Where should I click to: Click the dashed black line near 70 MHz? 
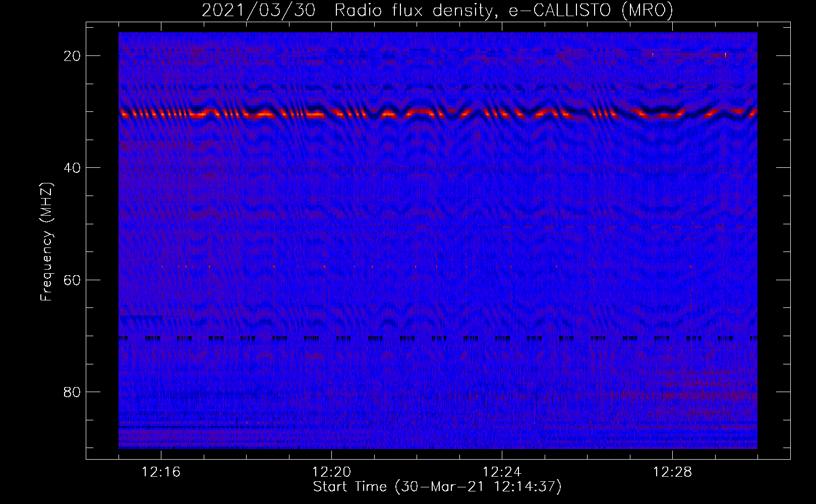(x=438, y=339)
